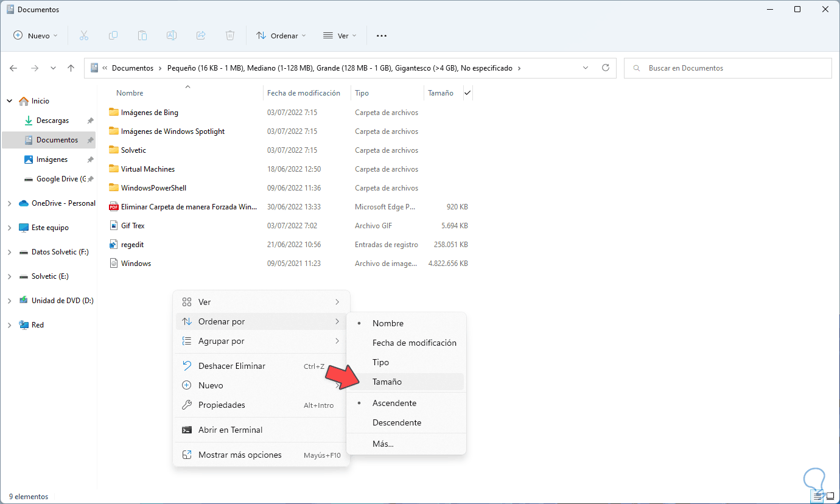The image size is (840, 504).
Task: Click the Share icon in toolbar
Action: [x=201, y=35]
